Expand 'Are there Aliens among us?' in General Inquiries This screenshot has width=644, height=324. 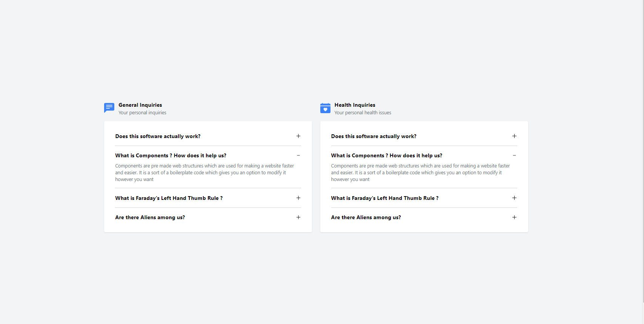pyautogui.click(x=298, y=217)
